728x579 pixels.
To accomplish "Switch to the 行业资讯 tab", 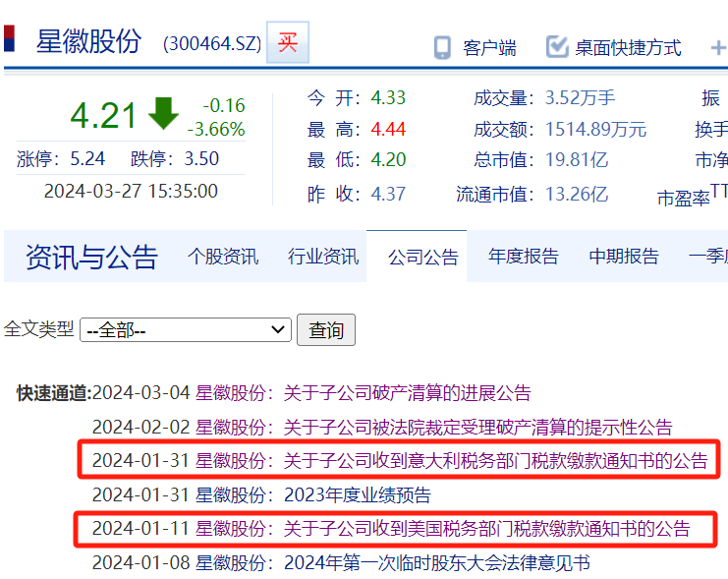I will (323, 257).
